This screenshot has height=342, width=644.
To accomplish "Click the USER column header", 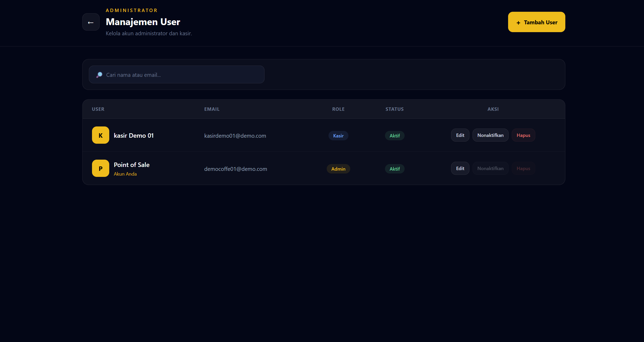I will click(x=98, y=109).
